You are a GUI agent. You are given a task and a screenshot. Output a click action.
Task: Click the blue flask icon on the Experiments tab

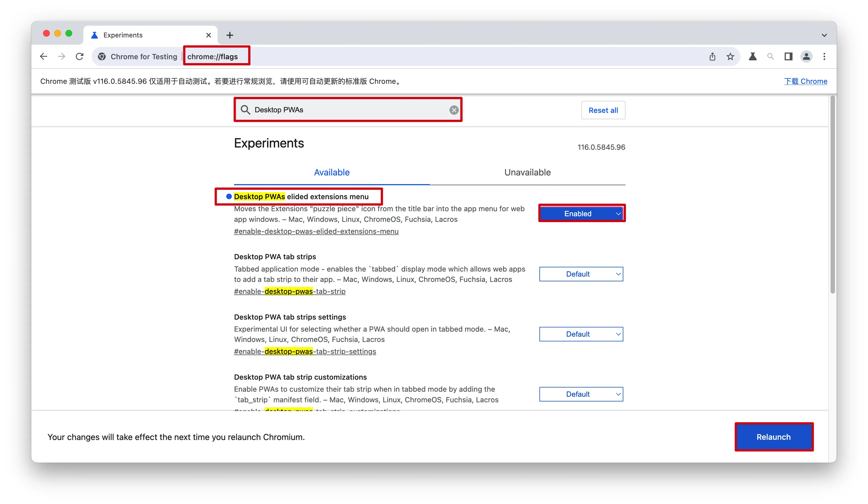click(94, 35)
